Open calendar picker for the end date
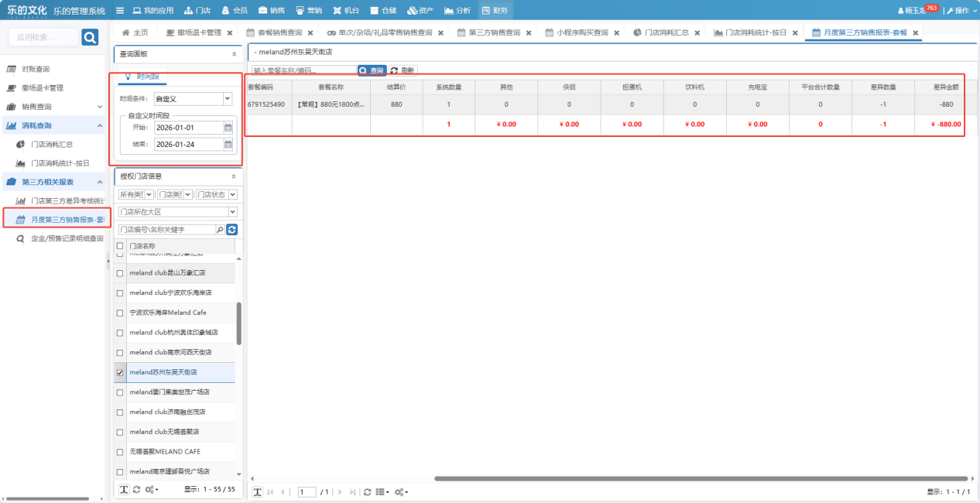 tap(228, 145)
